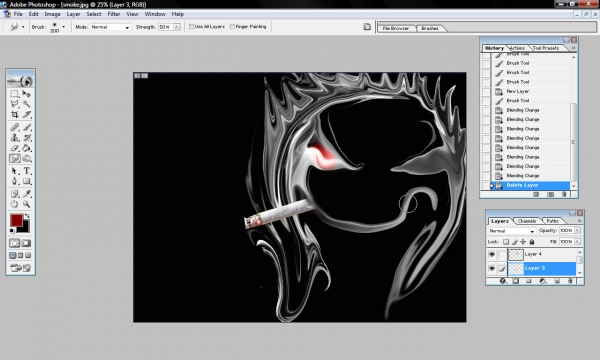Screen dimensions: 600x360
Task: Select the Smudge tool in toolbox
Action: point(15,158)
